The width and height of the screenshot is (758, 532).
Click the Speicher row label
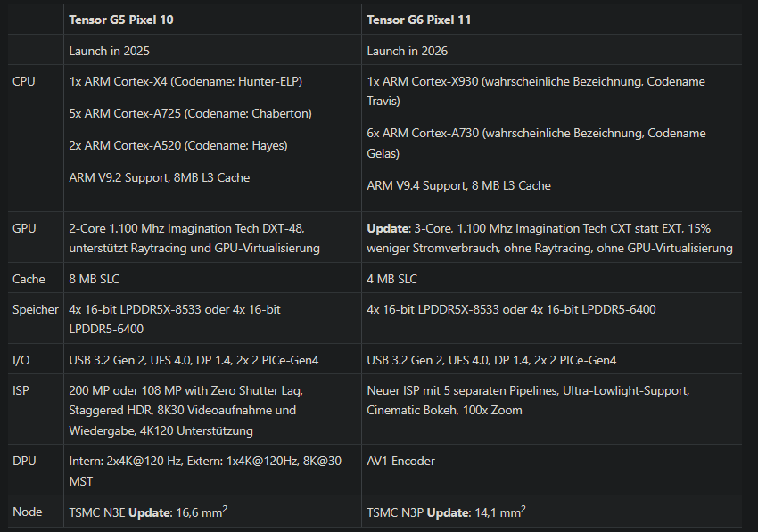36,309
